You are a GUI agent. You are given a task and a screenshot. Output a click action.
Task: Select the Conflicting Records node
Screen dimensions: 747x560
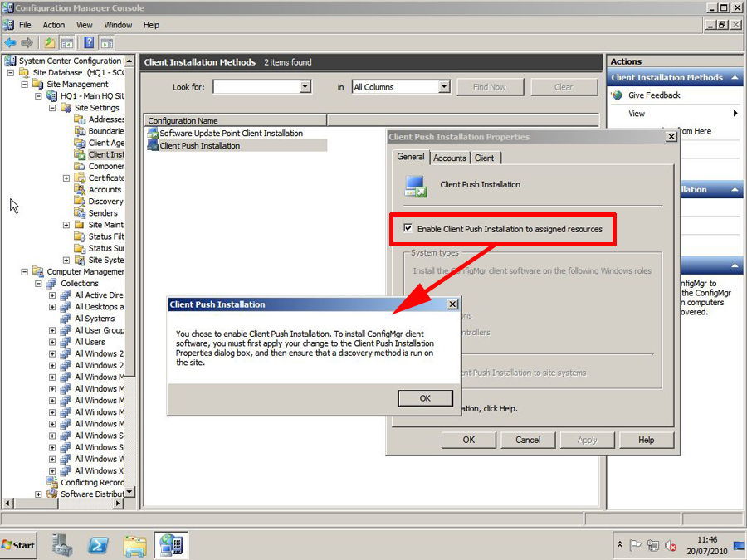91,482
